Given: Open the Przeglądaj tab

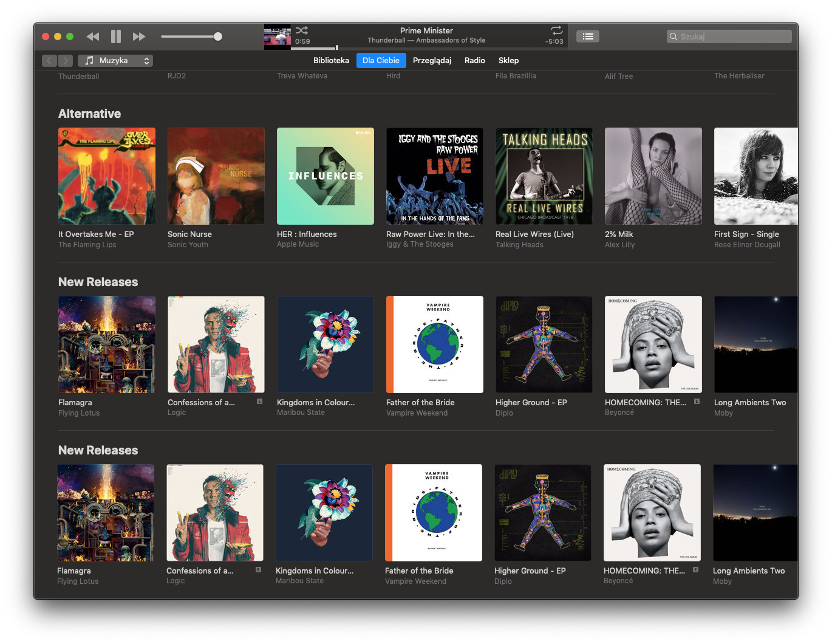Looking at the screenshot, I should 432,61.
